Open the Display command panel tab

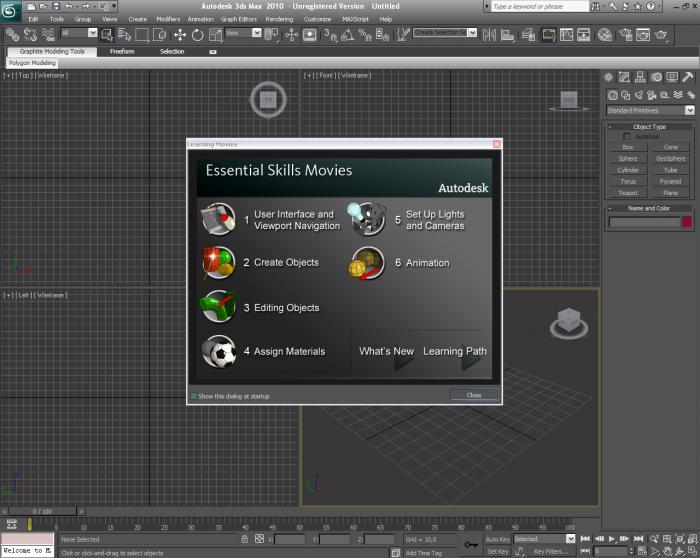tap(672, 77)
